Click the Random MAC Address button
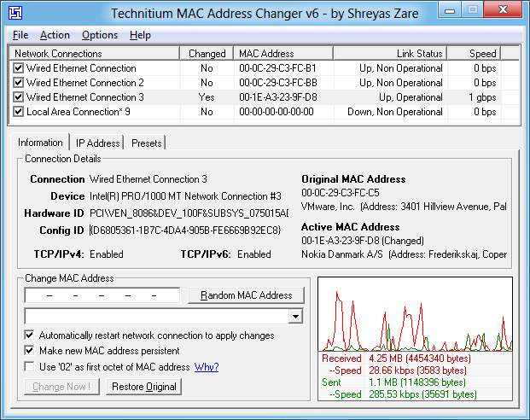Image resolution: width=530 pixels, height=420 pixels. pos(246,295)
